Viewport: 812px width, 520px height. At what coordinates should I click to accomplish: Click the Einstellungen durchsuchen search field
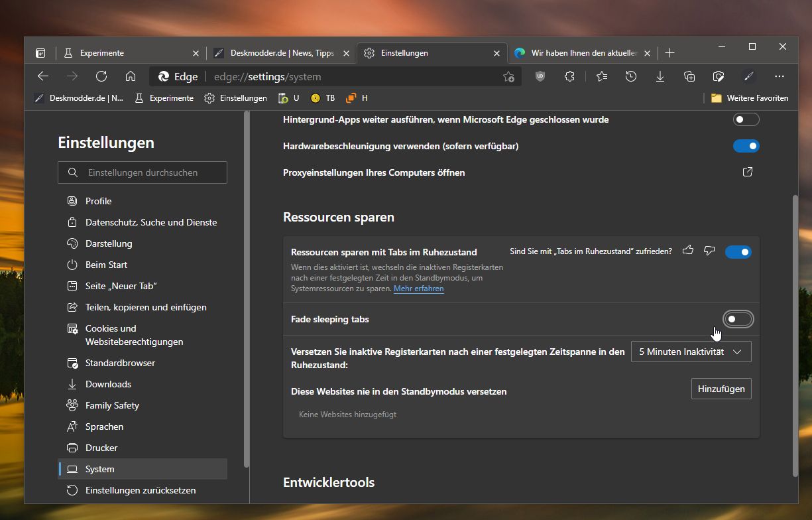[x=143, y=172]
